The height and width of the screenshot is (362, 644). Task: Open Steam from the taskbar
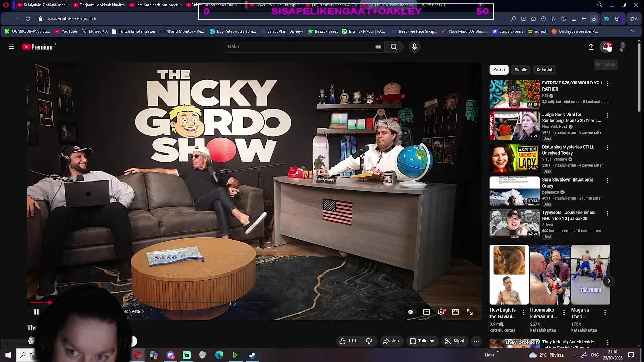pyautogui.click(x=252, y=355)
